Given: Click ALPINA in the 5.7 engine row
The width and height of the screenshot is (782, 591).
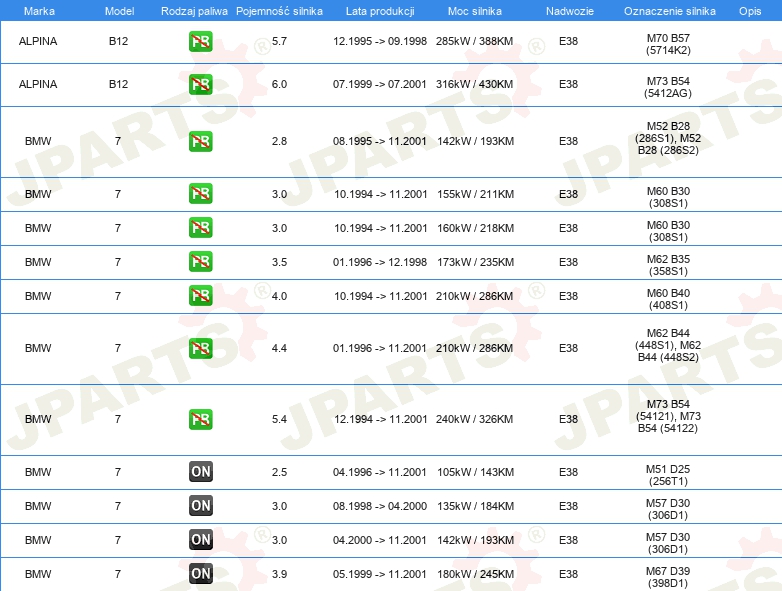Looking at the screenshot, I should coord(38,41).
